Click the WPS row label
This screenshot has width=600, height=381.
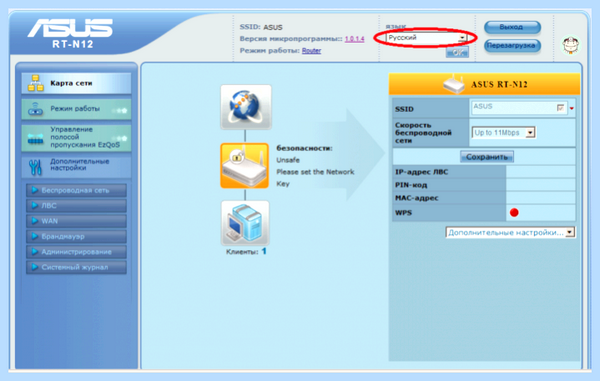click(403, 213)
